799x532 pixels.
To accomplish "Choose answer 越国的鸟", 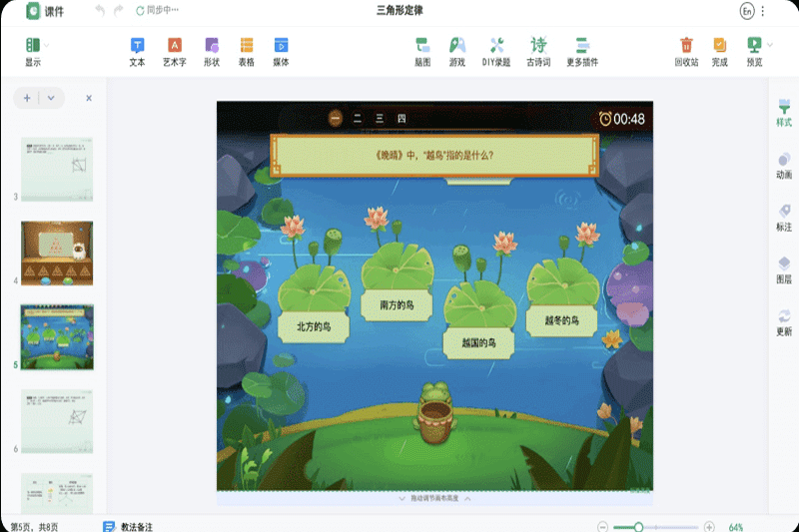I will [478, 342].
